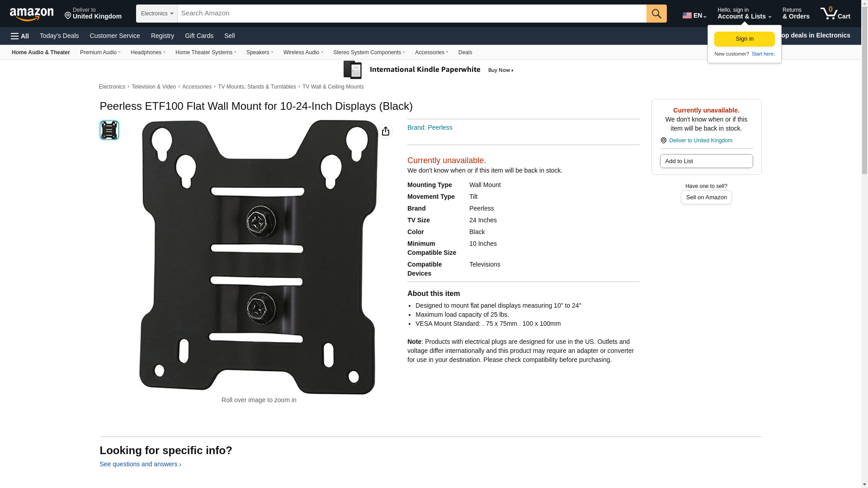Click the Search Amazon input field
Viewport: 868px width, 488px height.
tap(412, 14)
